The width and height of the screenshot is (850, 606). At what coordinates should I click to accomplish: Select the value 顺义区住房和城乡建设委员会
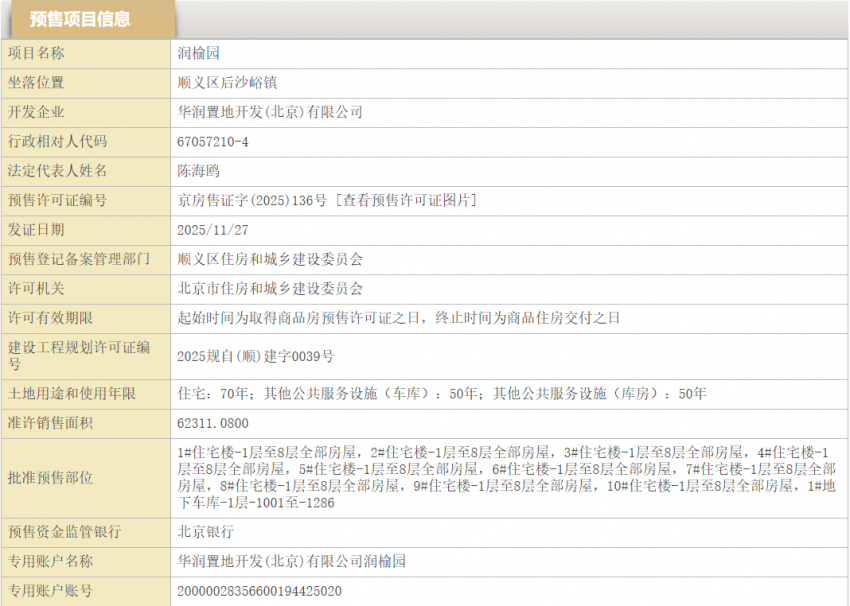pyautogui.click(x=270, y=259)
